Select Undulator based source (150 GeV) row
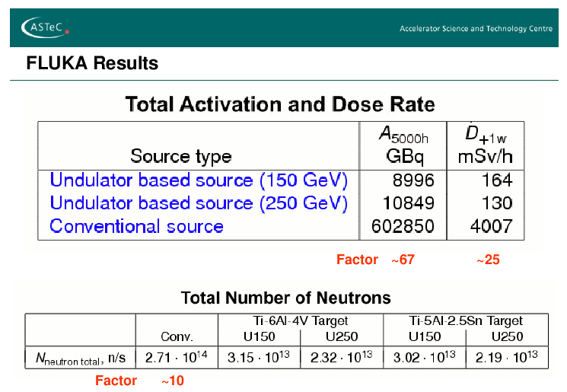 click(x=199, y=180)
